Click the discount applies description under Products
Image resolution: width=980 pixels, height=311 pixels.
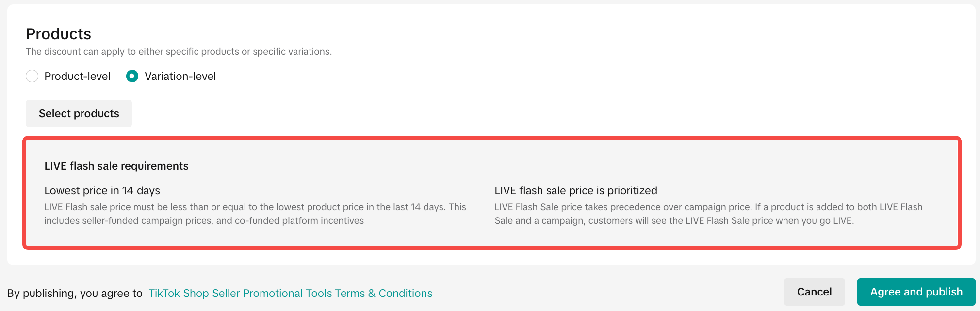[179, 51]
